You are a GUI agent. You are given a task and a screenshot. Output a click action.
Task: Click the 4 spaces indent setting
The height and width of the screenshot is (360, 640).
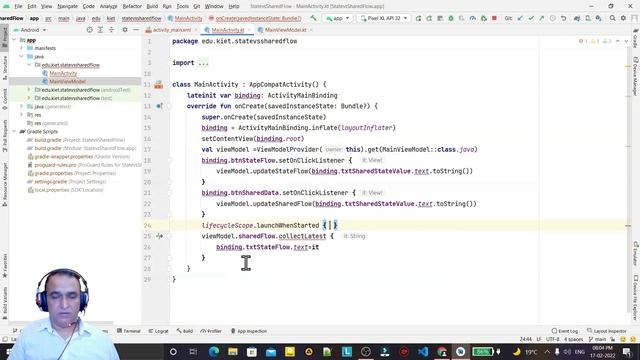tap(573, 340)
